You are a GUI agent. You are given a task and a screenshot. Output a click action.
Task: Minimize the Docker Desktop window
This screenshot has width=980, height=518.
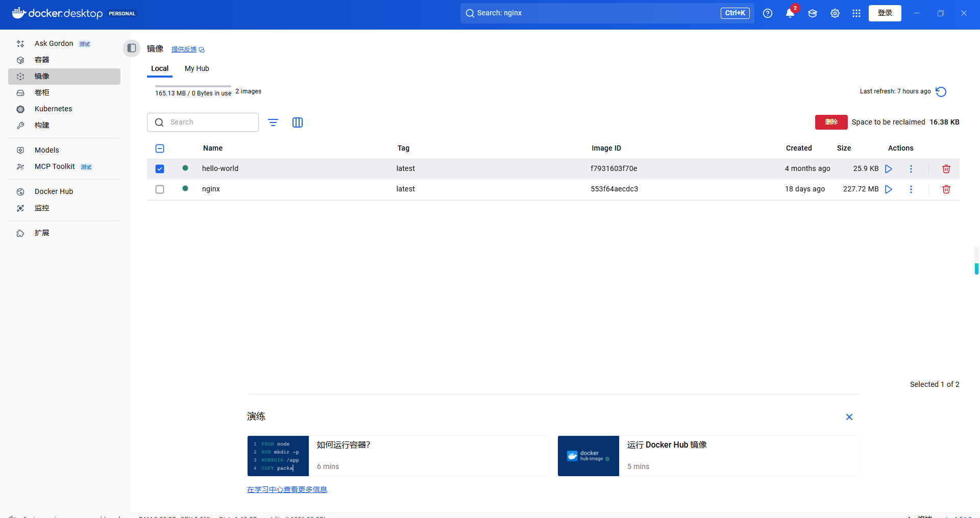(917, 13)
